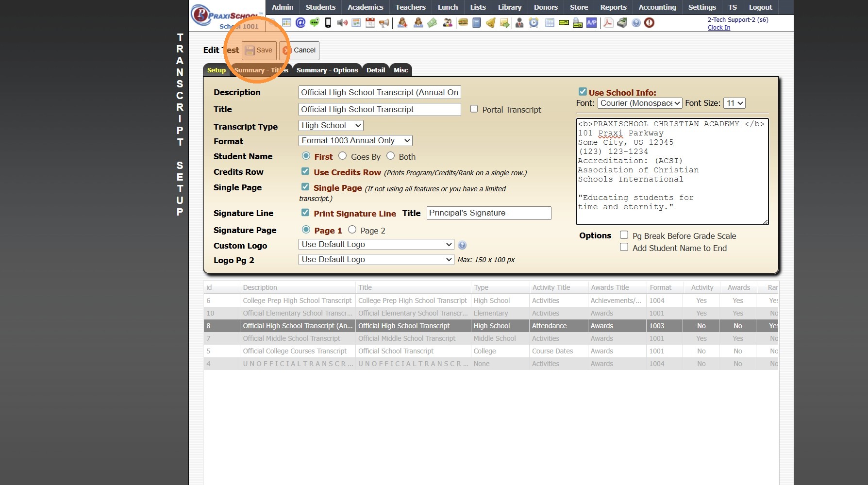This screenshot has height=485, width=868.
Task: Click the signature Title input field
Action: (489, 213)
